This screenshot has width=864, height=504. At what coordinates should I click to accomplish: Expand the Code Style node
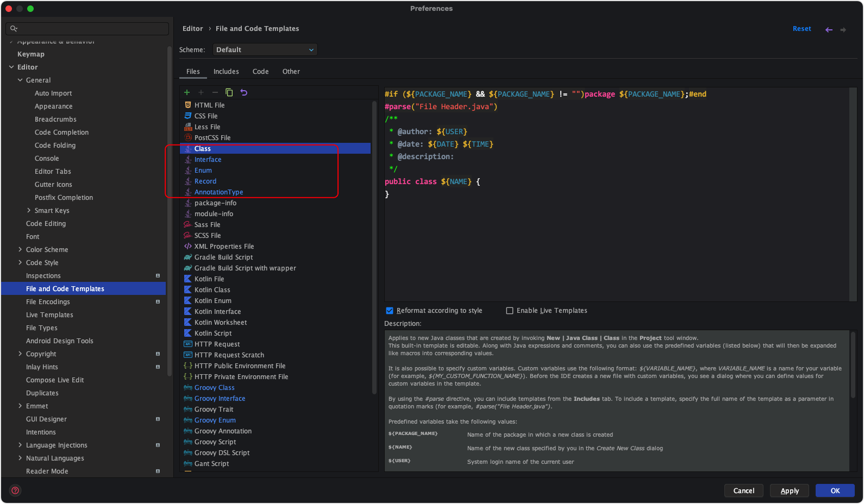click(20, 263)
